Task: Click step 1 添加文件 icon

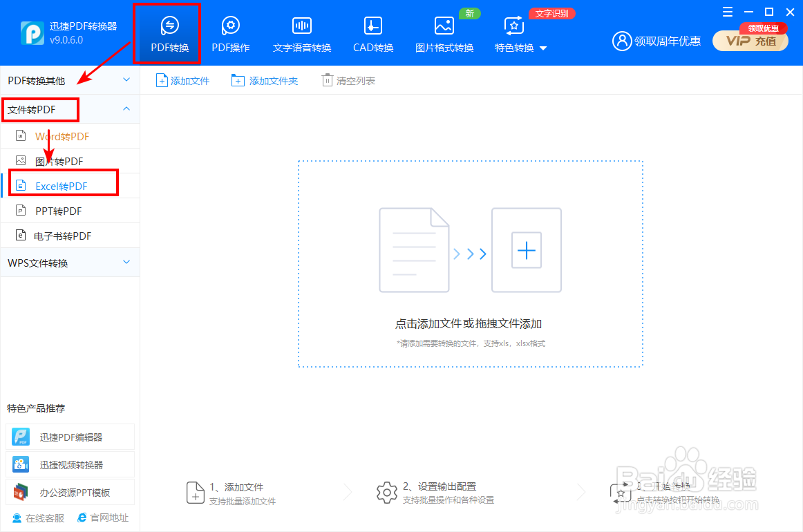Action: coord(195,493)
